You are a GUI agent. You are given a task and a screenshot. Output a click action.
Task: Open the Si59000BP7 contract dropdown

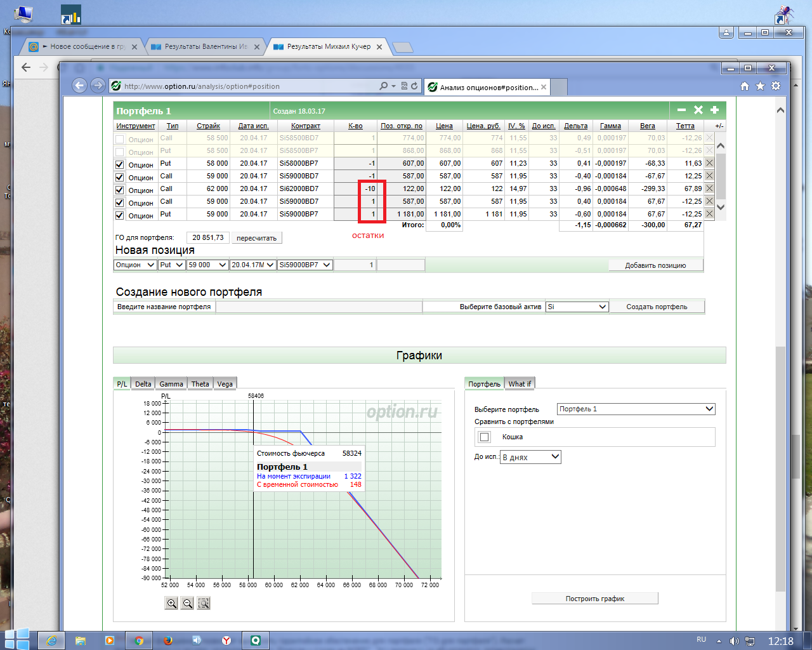point(305,265)
